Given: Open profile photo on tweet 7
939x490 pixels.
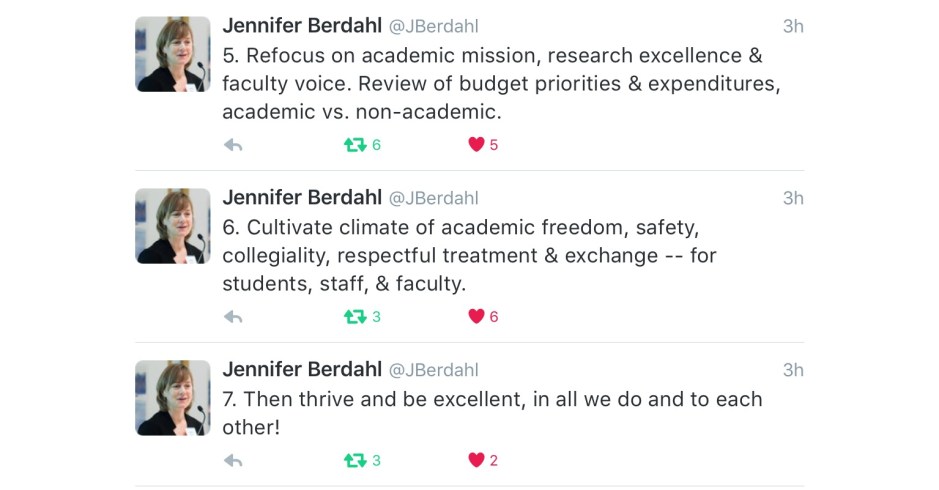Looking at the screenshot, I should pyautogui.click(x=173, y=398).
